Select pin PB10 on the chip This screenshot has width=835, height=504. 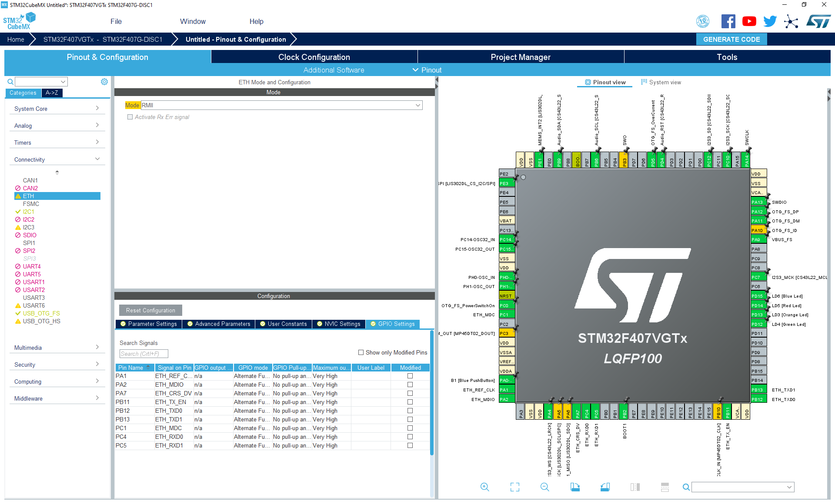tap(718, 411)
